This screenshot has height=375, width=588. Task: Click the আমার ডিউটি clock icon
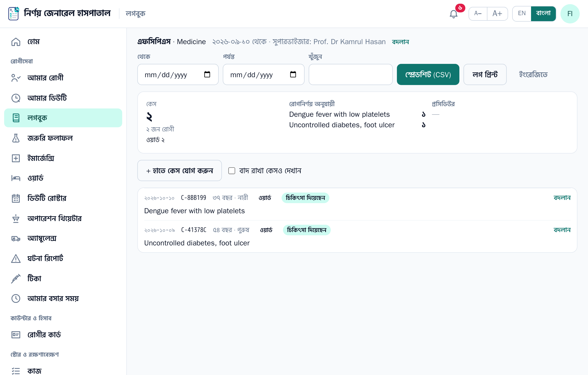16,98
